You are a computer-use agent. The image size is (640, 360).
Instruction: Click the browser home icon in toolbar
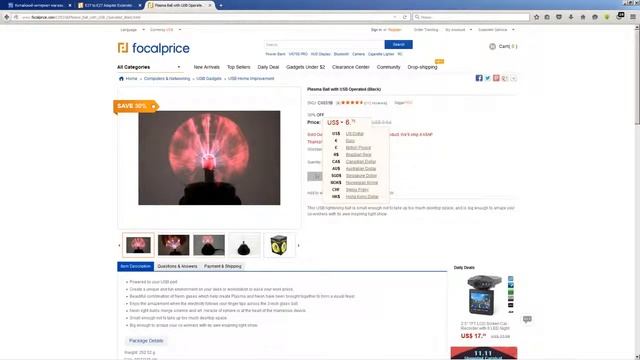(x=583, y=17)
